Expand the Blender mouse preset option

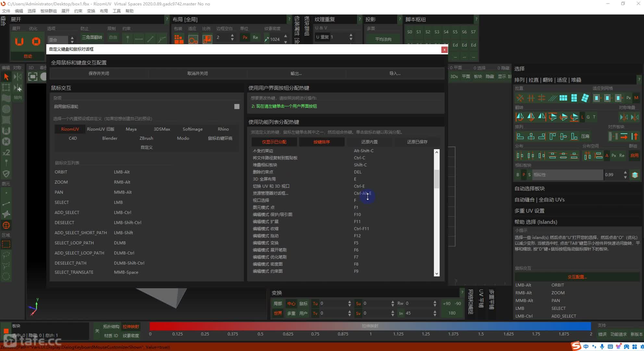point(110,138)
